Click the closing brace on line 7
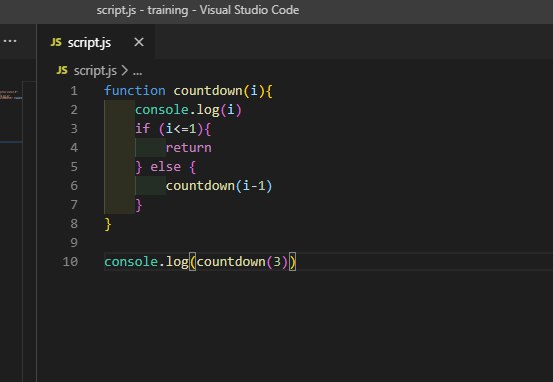The image size is (553, 382). tap(139, 205)
